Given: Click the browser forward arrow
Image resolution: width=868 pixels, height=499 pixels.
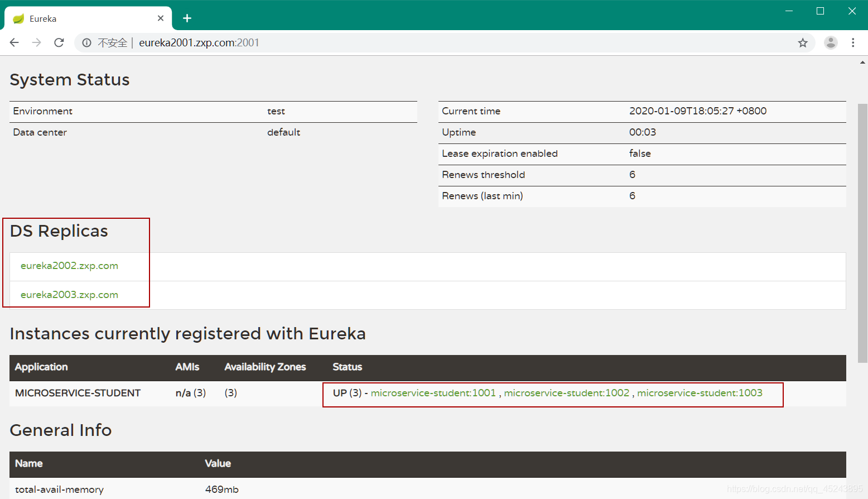Looking at the screenshot, I should (x=37, y=42).
